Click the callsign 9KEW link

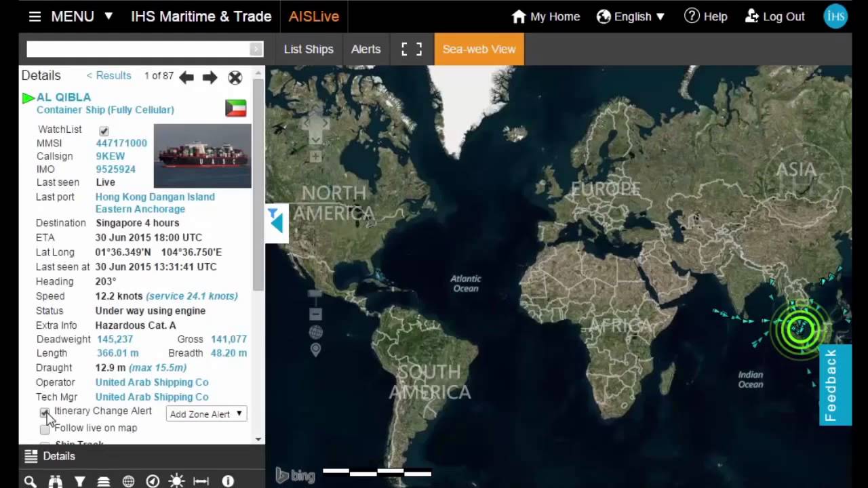point(110,156)
